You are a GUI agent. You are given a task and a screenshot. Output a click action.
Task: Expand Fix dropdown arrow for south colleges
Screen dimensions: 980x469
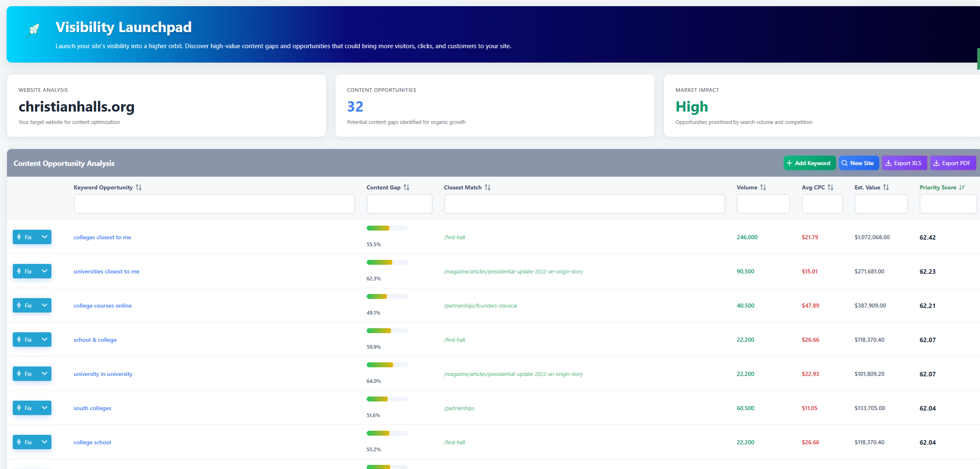(x=44, y=408)
